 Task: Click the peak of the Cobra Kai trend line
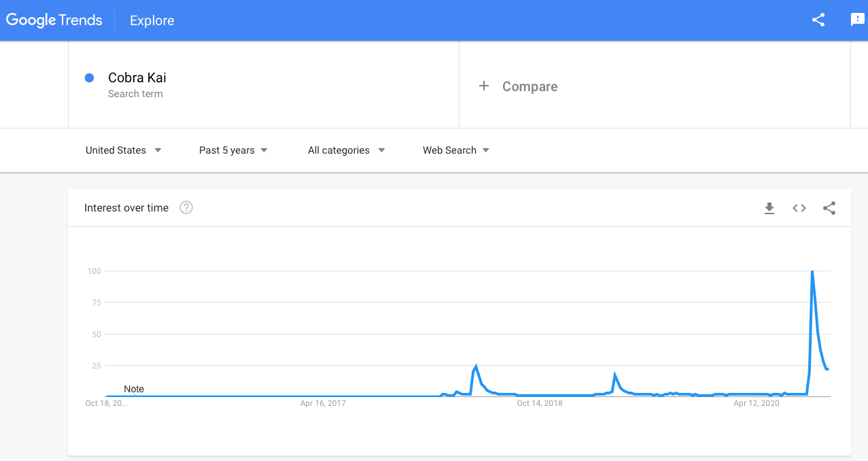(x=813, y=272)
